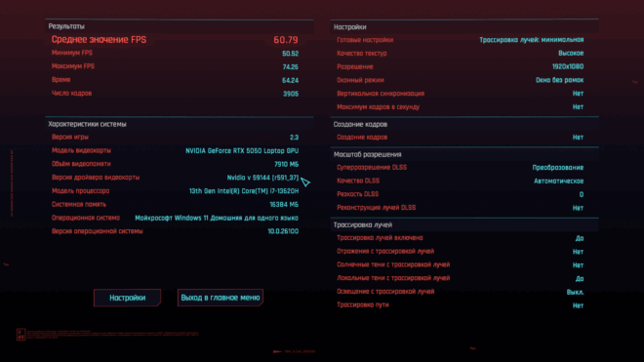The height and width of the screenshot is (362, 644).
Task: Select the Среднее значение FPS result row
Action: [176, 40]
